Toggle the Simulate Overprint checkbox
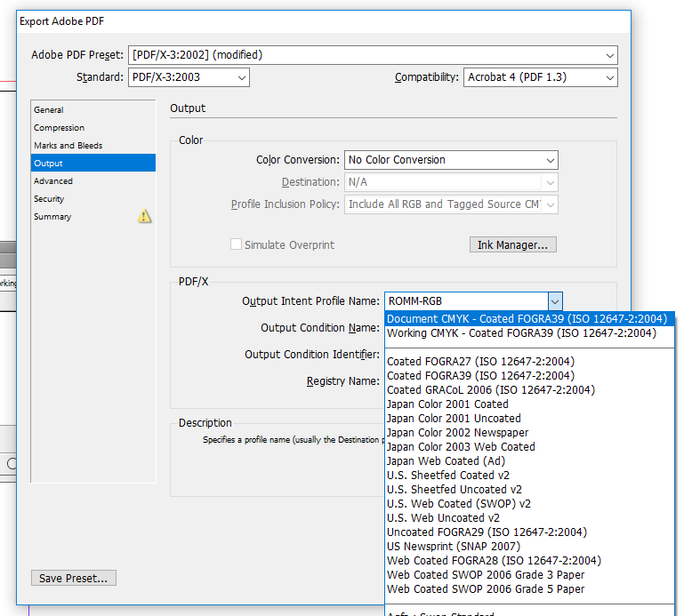The height and width of the screenshot is (616, 692). (236, 244)
